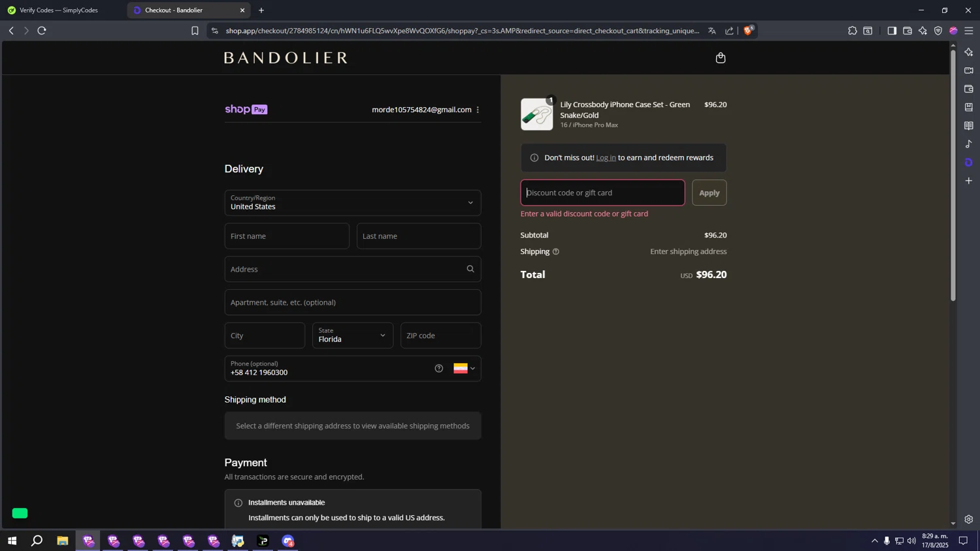The image size is (980, 551).
Task: Follow the Log in rewards link
Action: [x=606, y=157]
